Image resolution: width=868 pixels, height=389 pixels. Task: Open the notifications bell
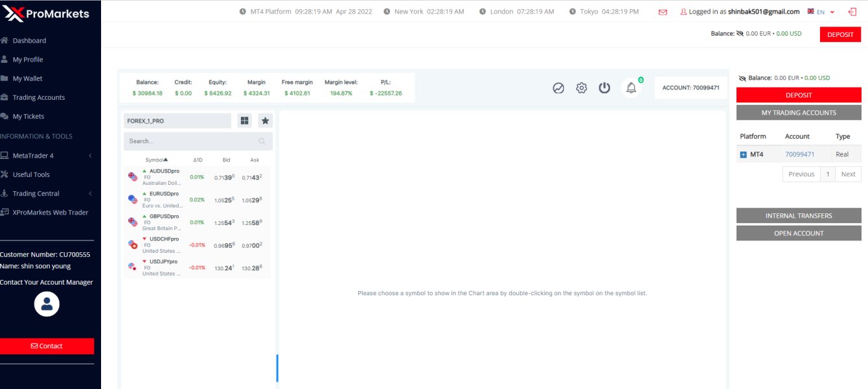point(632,88)
